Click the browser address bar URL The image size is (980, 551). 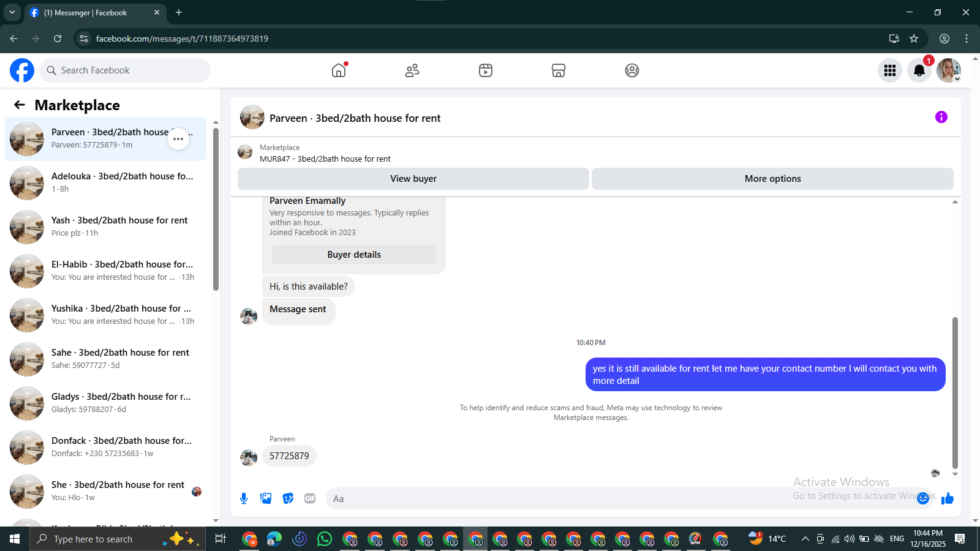(182, 39)
